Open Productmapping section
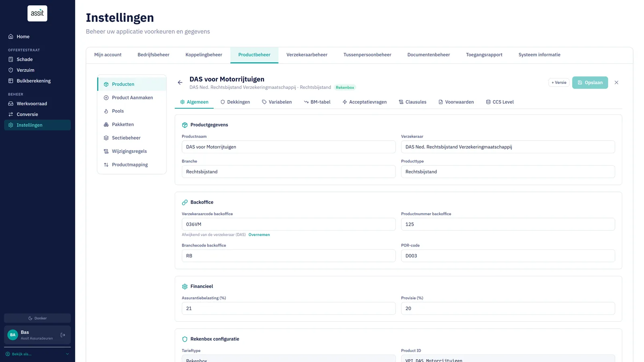Viewport: 644px width, 362px height. click(x=132, y=165)
